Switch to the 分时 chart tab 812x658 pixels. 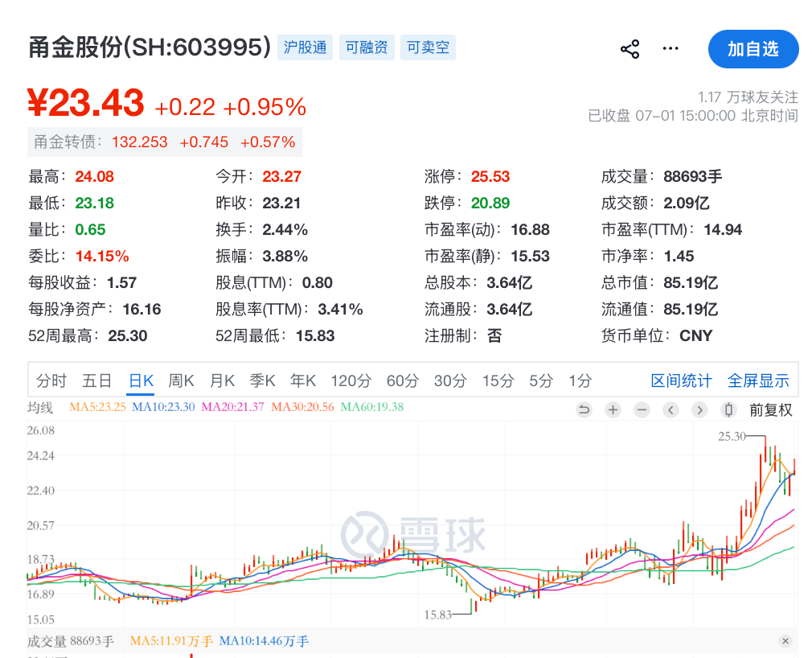pos(51,380)
